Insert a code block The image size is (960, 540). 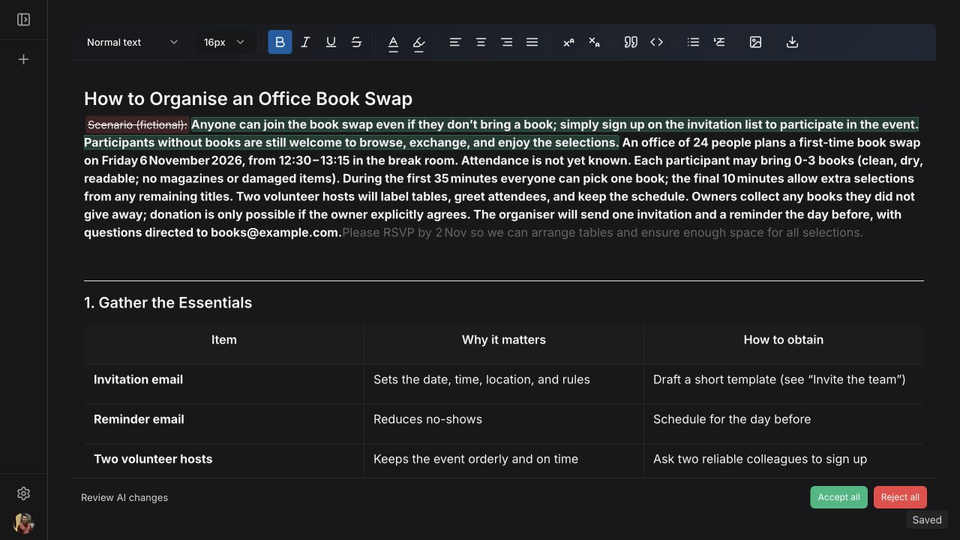point(656,42)
